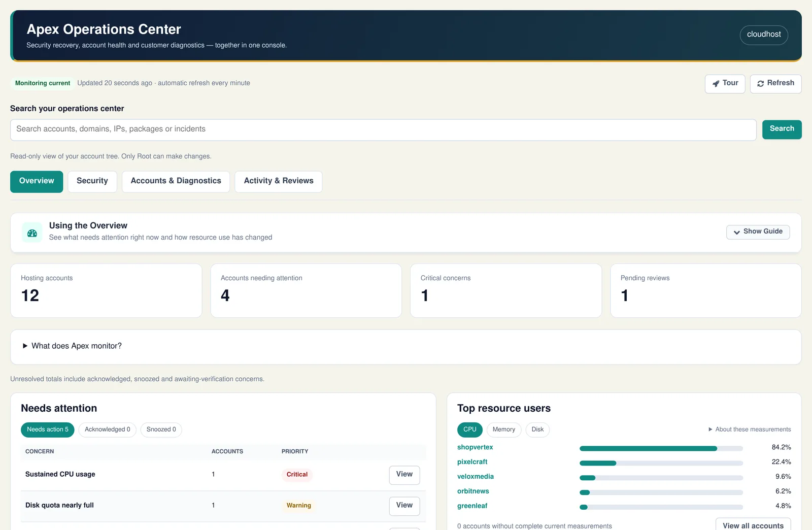Focus the operations center search field
This screenshot has height=530, width=812.
click(383, 130)
